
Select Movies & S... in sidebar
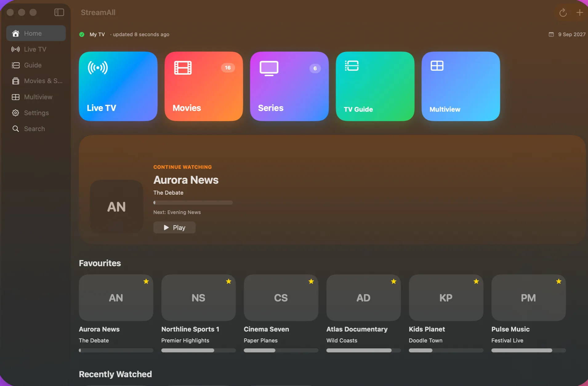(36, 81)
